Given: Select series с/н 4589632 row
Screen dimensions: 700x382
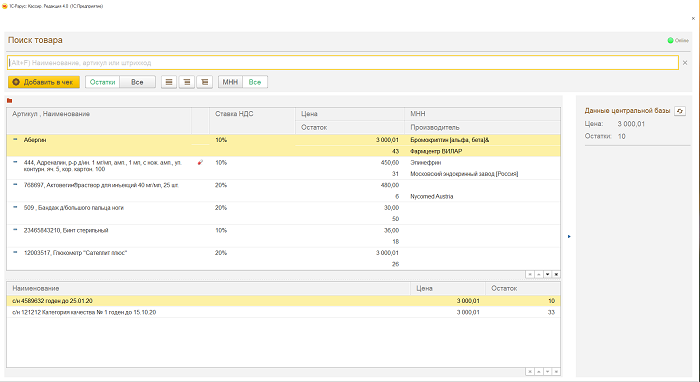Looking at the screenshot, I should (x=283, y=301).
